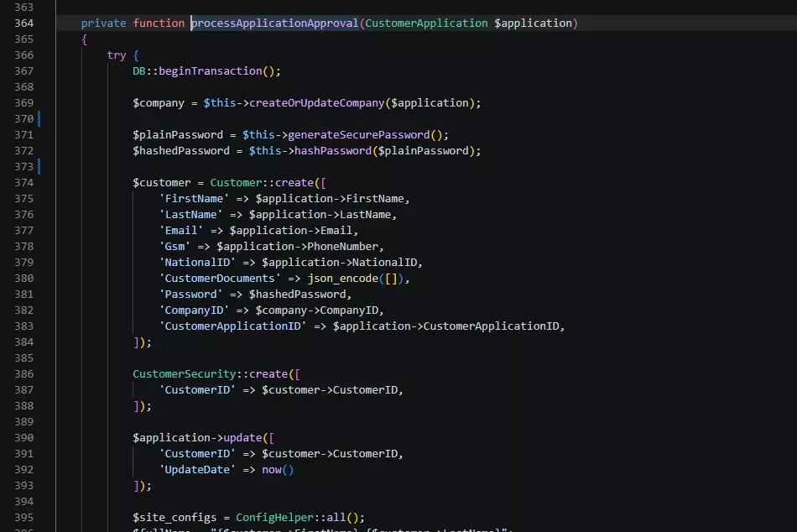Click the 'LastName' array key
Image resolution: width=797 pixels, height=532 pixels.
190,215
